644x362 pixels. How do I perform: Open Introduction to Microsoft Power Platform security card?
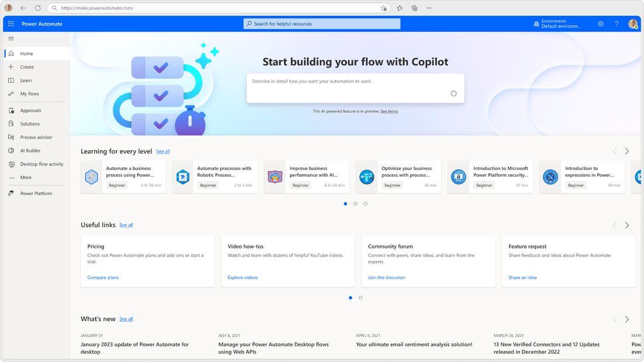pyautogui.click(x=490, y=177)
